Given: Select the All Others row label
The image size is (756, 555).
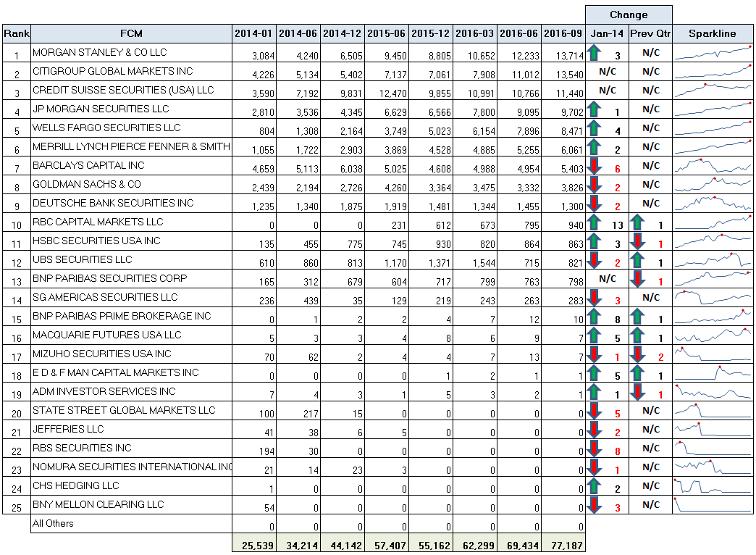Looking at the screenshot, I should [131, 524].
